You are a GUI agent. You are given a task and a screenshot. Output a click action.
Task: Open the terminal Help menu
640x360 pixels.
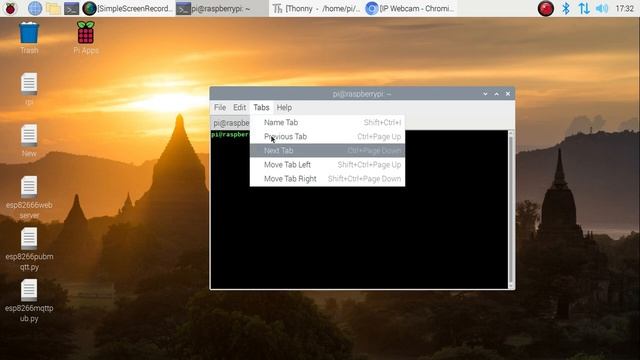click(x=284, y=107)
